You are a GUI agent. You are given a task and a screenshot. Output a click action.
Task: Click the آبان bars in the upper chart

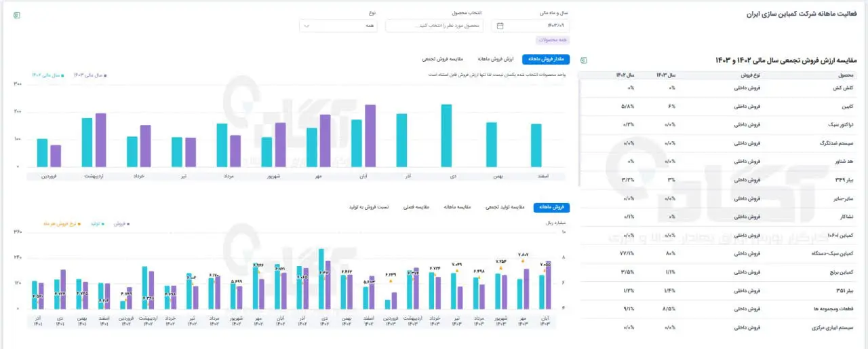tap(363, 136)
